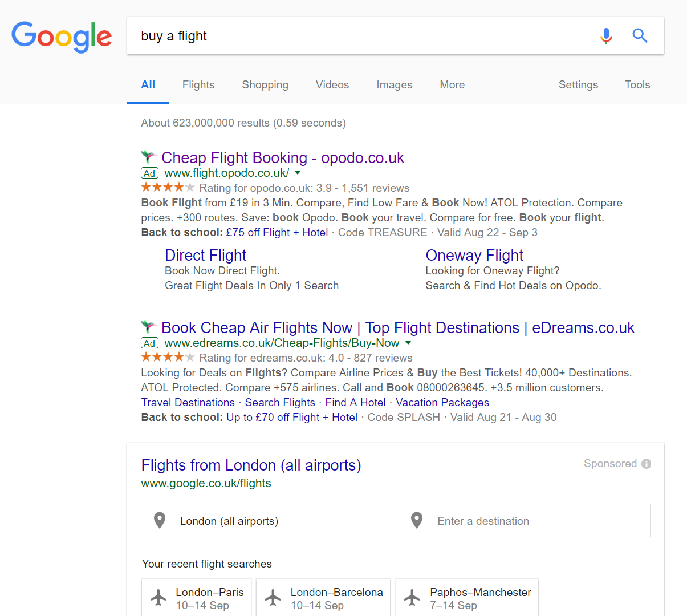Open the Find A Hotel sitelink
Image resolution: width=687 pixels, height=616 pixels.
point(355,402)
